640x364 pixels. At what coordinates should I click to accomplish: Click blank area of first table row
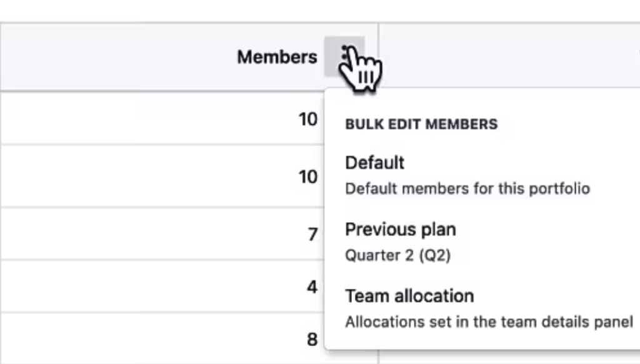pos(147,119)
